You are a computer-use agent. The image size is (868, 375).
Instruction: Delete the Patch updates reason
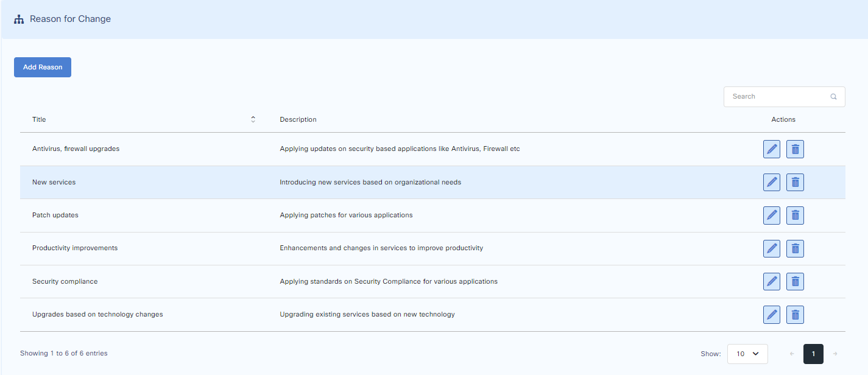795,215
